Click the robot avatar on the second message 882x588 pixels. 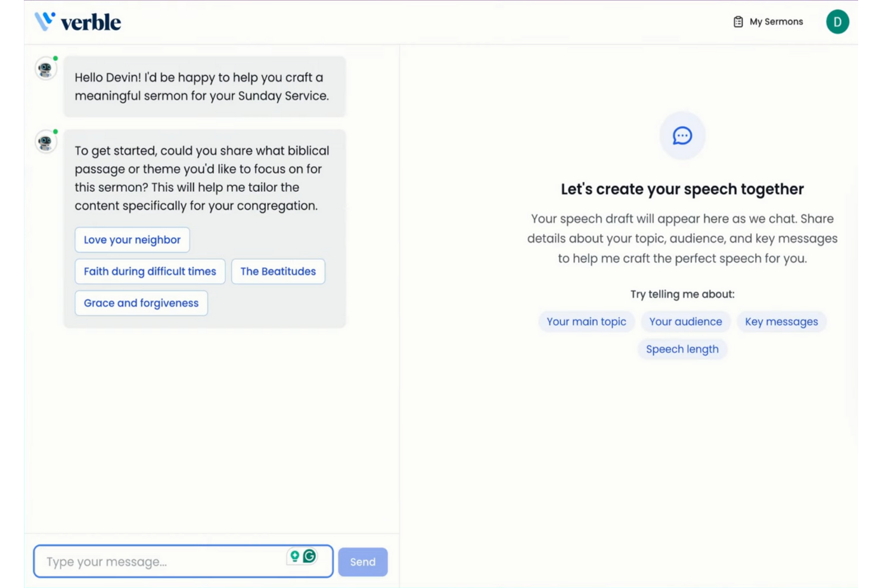click(45, 142)
